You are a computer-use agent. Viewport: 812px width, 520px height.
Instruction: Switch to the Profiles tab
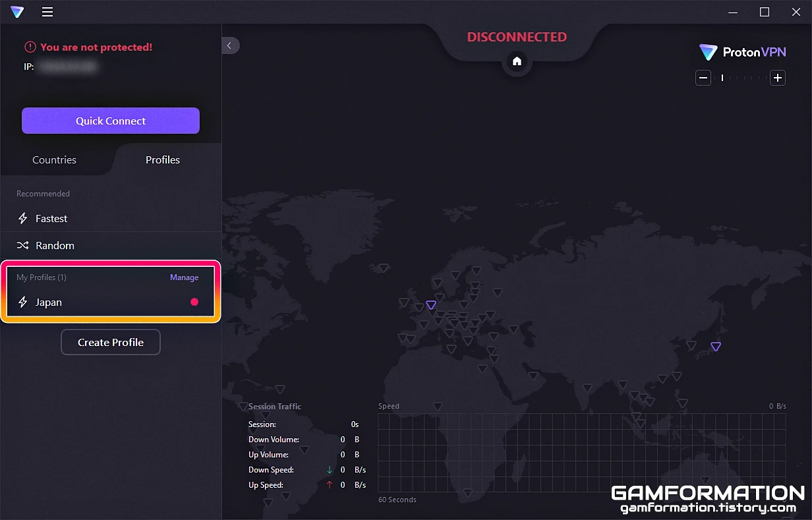[x=163, y=159]
